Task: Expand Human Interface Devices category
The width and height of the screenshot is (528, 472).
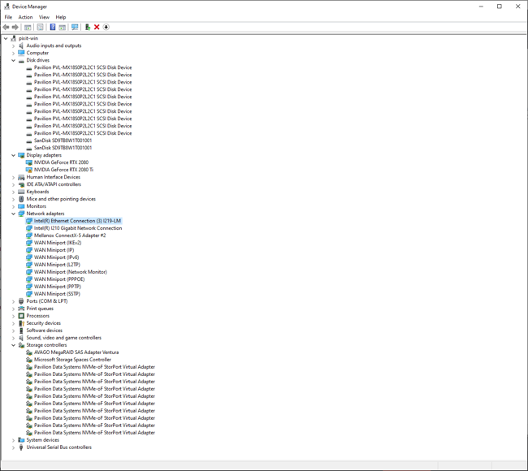Action: (x=13, y=177)
